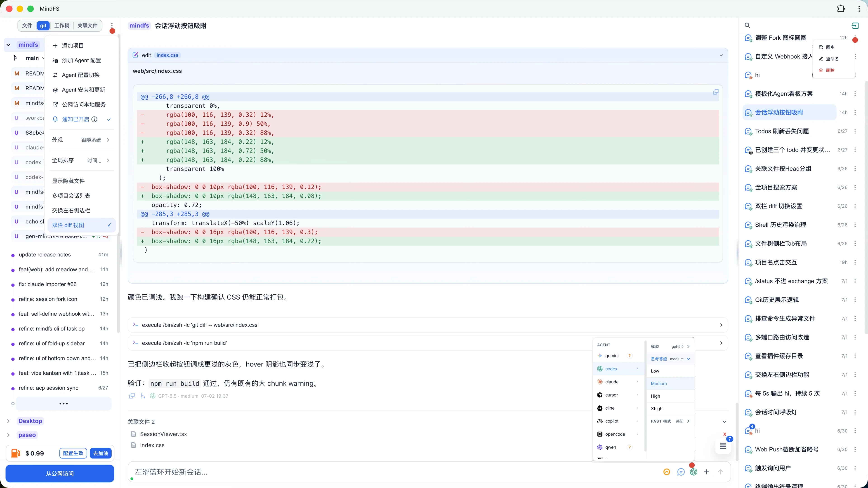Screen dimensions: 868x488
Task: Choose 删除 in session context menu
Action: tap(834, 70)
